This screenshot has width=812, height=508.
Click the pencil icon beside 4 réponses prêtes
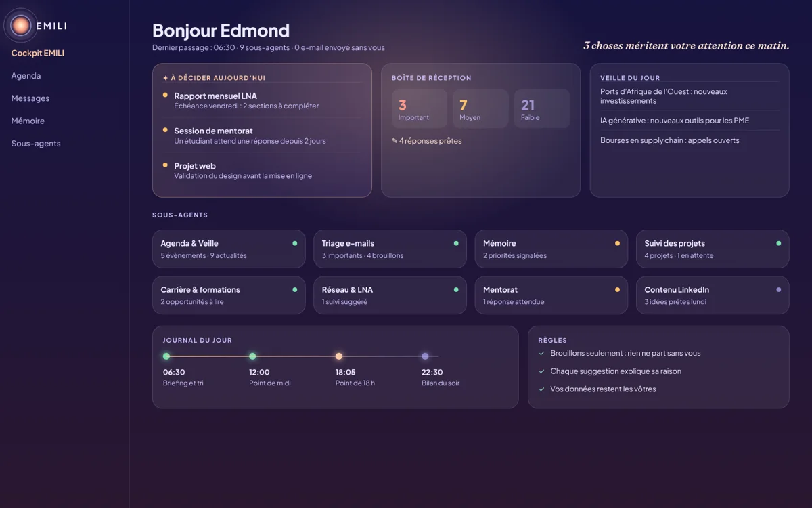point(394,141)
